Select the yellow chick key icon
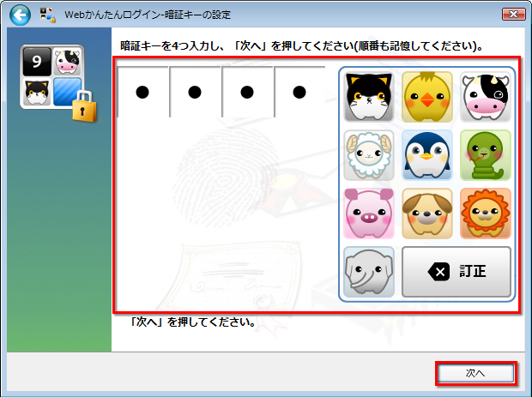 pyautogui.click(x=427, y=97)
